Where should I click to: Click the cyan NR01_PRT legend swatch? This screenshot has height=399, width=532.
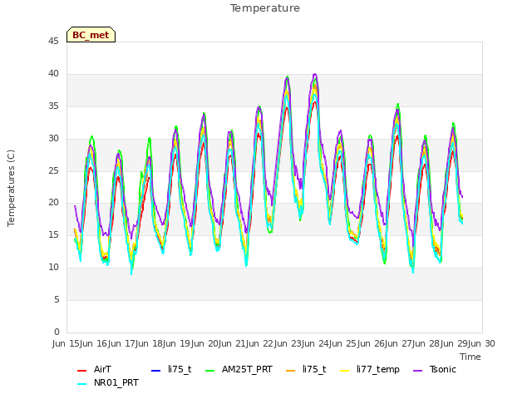click(81, 384)
